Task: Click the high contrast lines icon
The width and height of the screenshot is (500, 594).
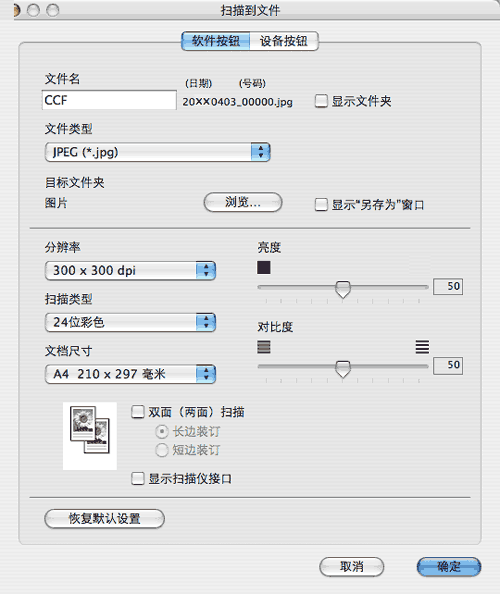Action: (422, 347)
